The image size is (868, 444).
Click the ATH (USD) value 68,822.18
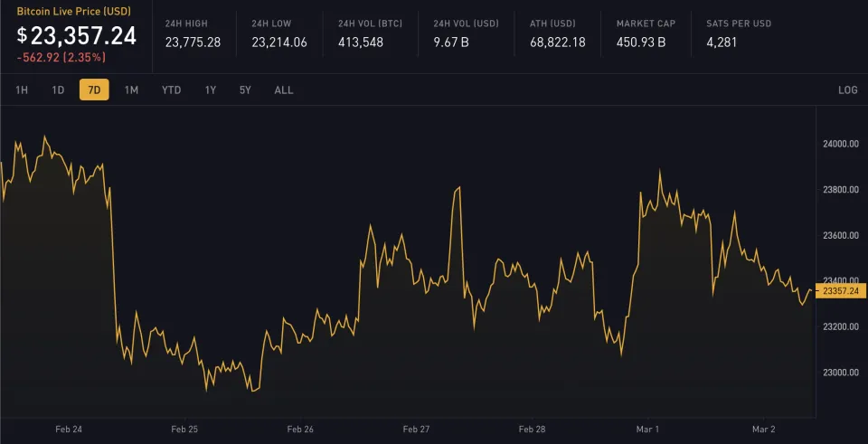[x=557, y=42]
